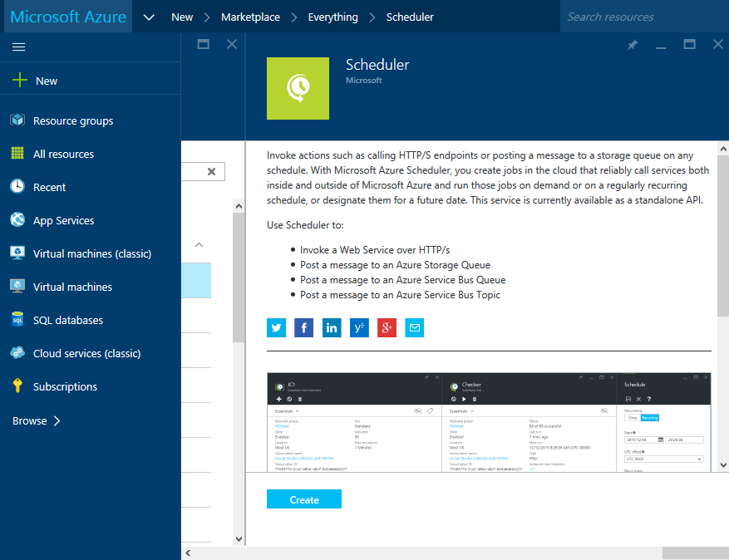Pin the Scheduler blade to dashboard
This screenshot has width=729, height=560.
pyautogui.click(x=632, y=46)
